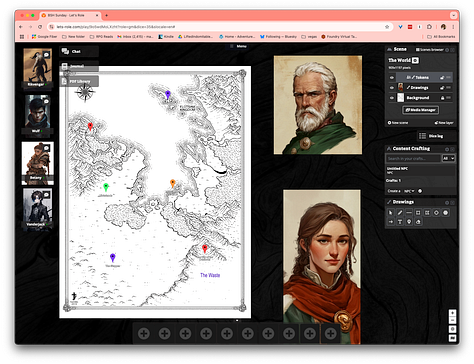Select the straight line drawing tool
474x364 pixels.
point(409,213)
